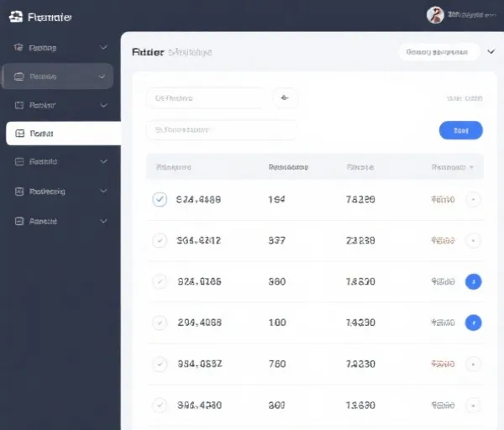The width and height of the screenshot is (504, 430).
Task: Expand the chevron of the bottommost sidebar item
Action: click(103, 221)
